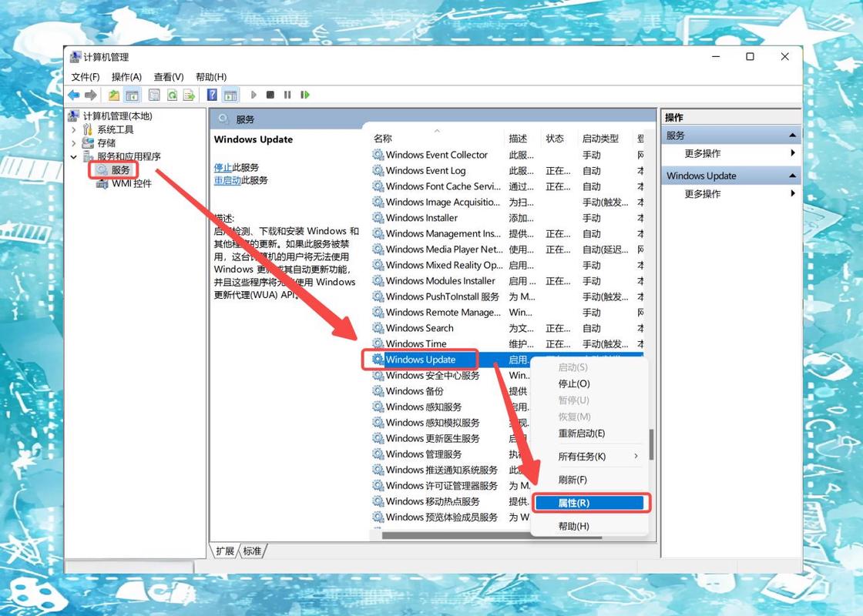Choose 刷新(F) in the context menu
Image resolution: width=863 pixels, height=616 pixels.
[x=589, y=480]
